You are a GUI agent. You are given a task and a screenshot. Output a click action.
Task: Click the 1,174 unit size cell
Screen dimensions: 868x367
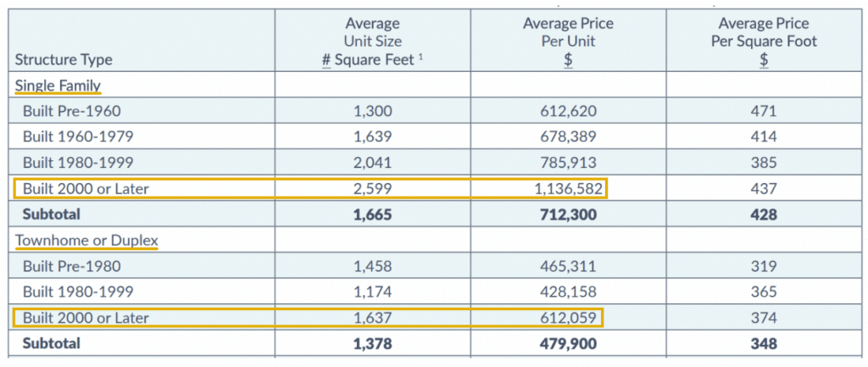click(x=372, y=292)
